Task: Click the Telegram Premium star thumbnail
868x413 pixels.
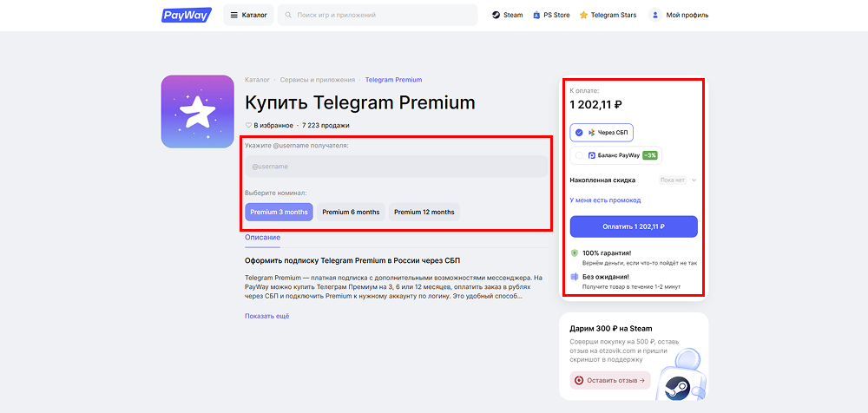Action: click(x=198, y=111)
